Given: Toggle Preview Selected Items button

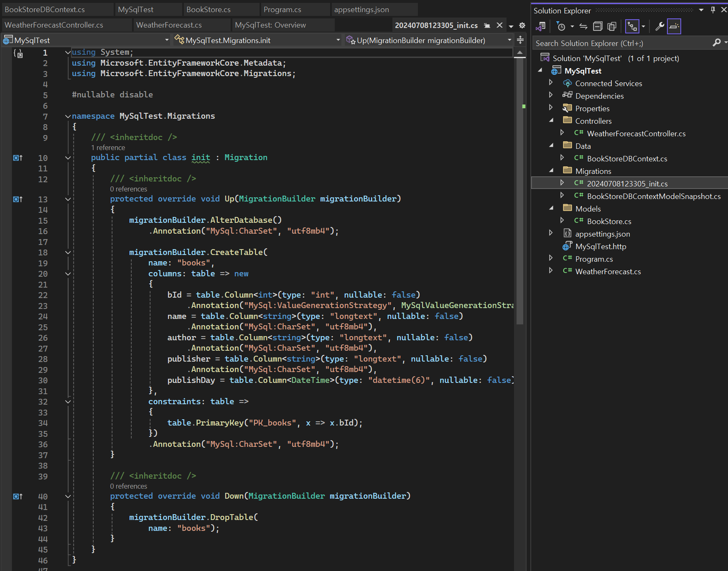Looking at the screenshot, I should pyautogui.click(x=674, y=26).
